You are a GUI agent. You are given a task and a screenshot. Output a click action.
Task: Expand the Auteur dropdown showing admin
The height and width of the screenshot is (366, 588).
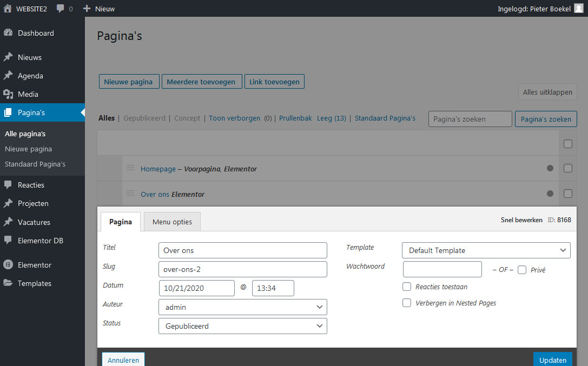click(242, 307)
